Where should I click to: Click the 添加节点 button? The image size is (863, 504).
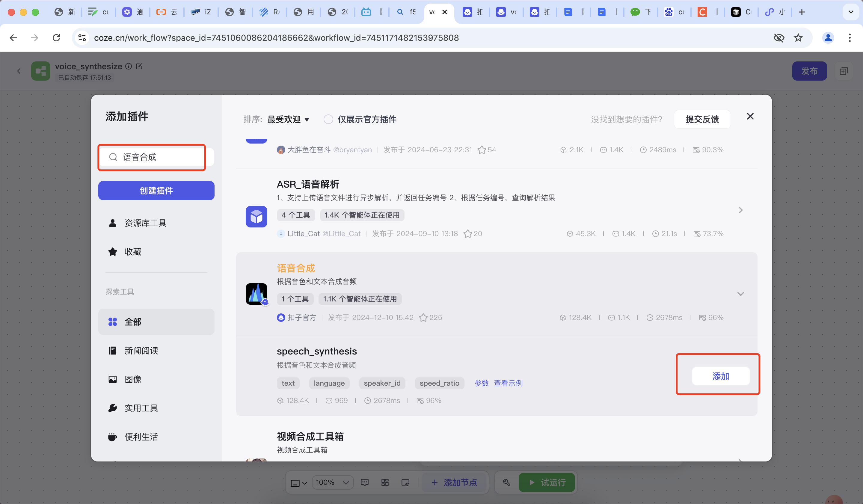tap(455, 482)
